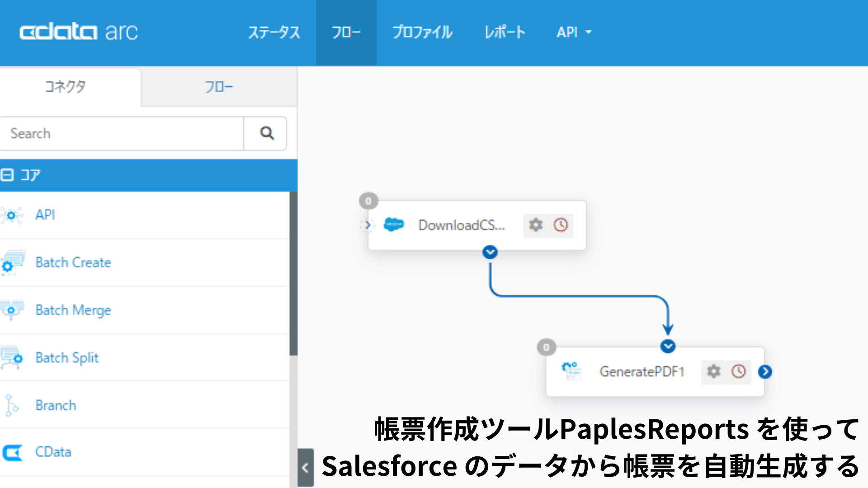Collapse the コア category section
The width and height of the screenshot is (868, 488).
(7, 175)
